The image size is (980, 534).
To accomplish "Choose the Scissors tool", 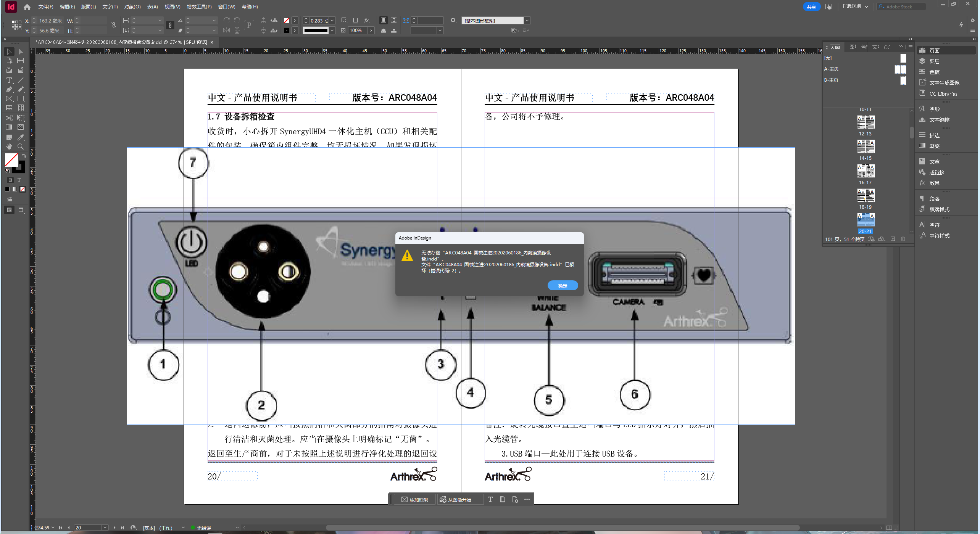I will [x=9, y=118].
